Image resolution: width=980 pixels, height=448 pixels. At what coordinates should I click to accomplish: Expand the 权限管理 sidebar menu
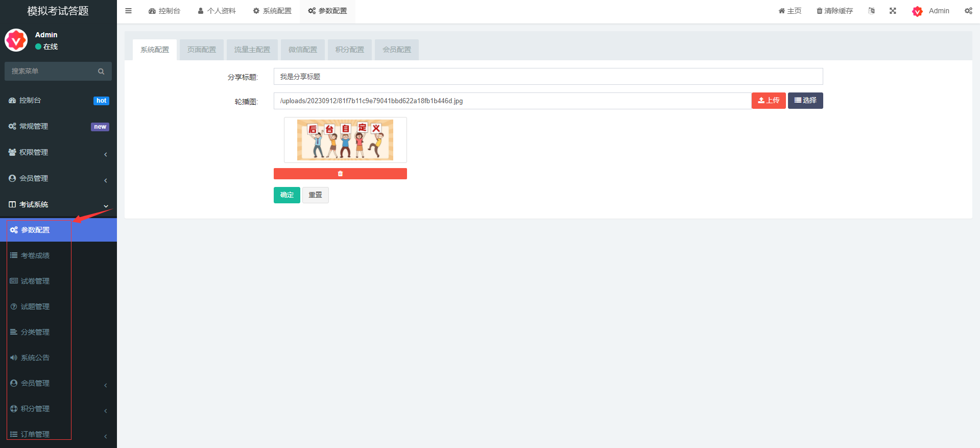point(58,152)
